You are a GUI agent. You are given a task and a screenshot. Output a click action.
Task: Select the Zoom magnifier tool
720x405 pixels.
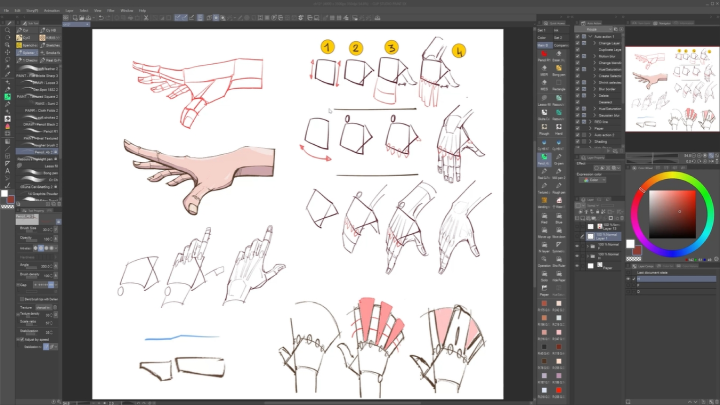pos(7,30)
